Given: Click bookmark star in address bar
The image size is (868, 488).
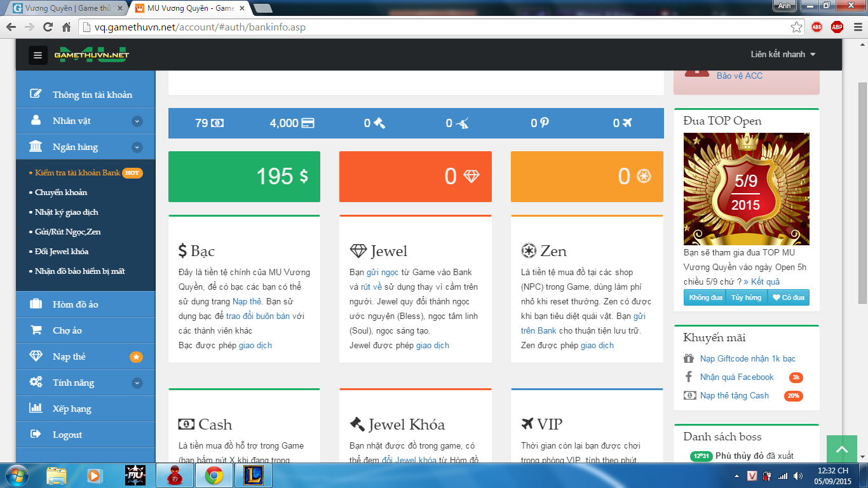Looking at the screenshot, I should point(796,27).
